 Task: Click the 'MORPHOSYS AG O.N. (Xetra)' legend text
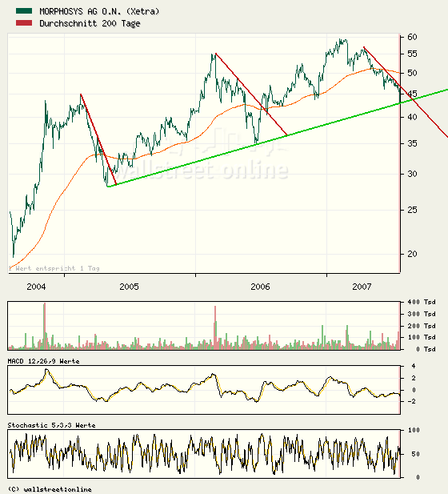99,11
